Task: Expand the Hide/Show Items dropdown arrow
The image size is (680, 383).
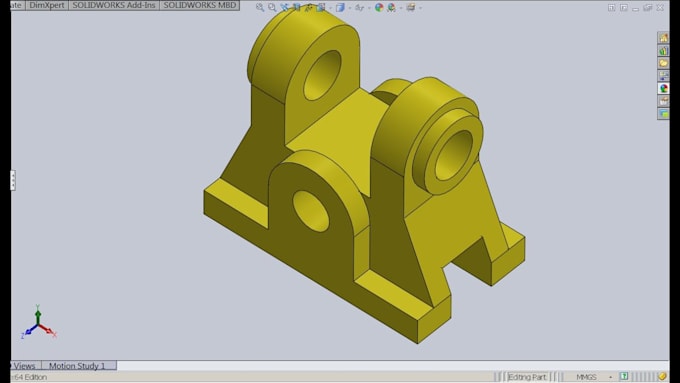Action: 369,8
